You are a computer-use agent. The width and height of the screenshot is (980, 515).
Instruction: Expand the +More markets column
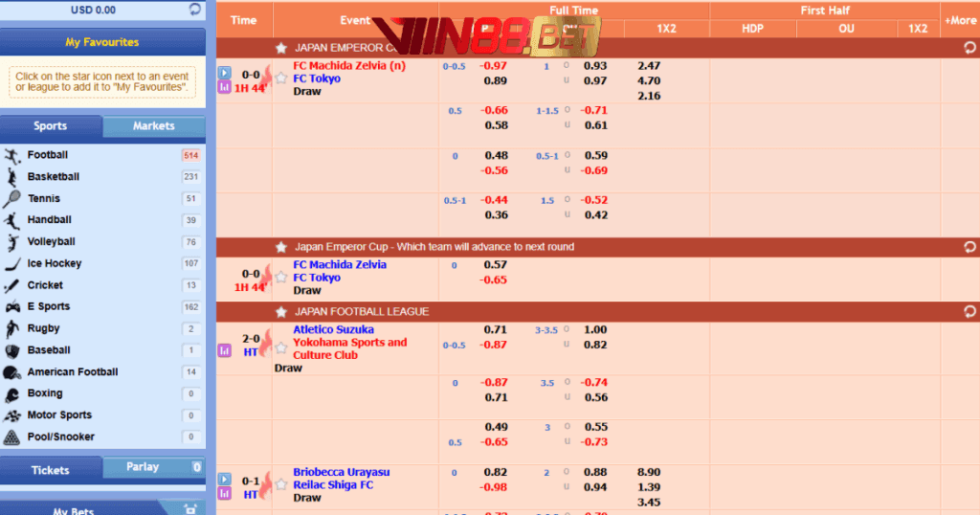(960, 20)
